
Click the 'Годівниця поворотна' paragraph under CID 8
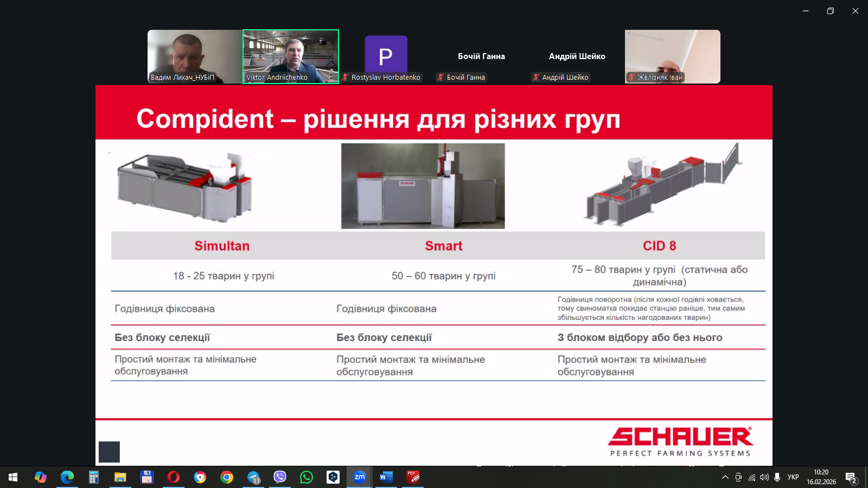click(x=651, y=309)
